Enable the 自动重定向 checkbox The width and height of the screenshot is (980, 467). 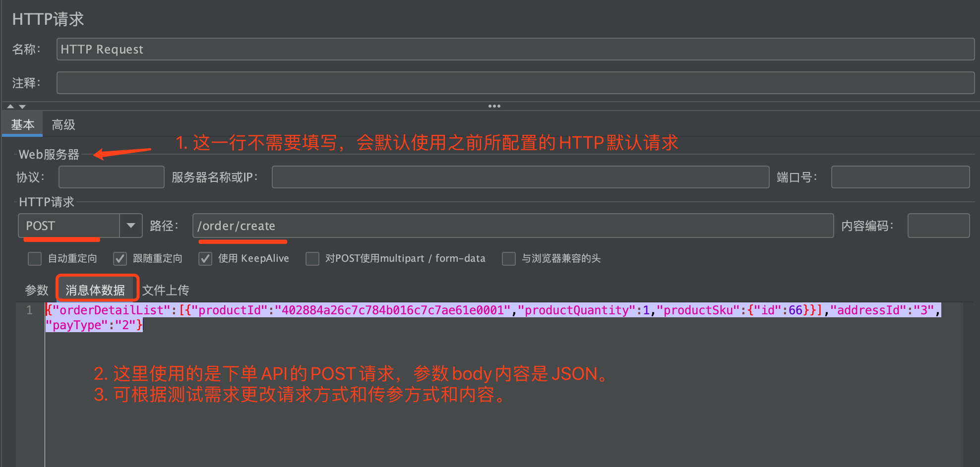point(35,258)
